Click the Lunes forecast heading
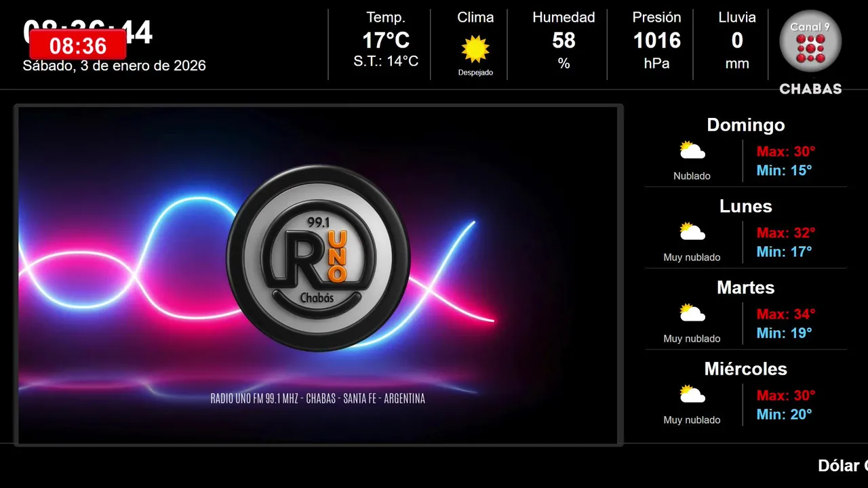This screenshot has width=868, height=488. coord(746,206)
